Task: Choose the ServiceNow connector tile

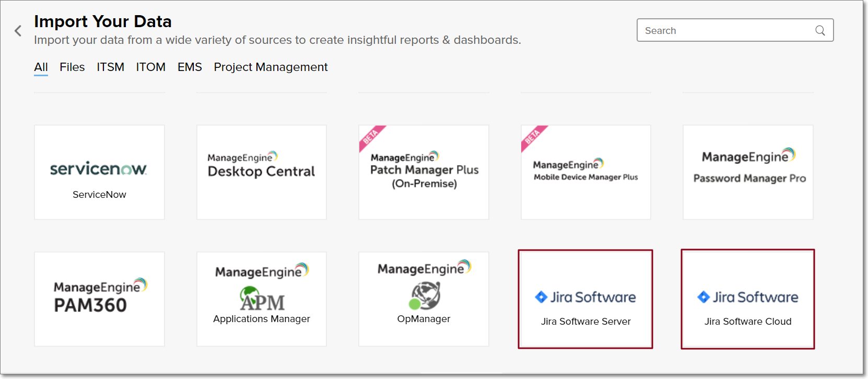Action: pos(99,172)
